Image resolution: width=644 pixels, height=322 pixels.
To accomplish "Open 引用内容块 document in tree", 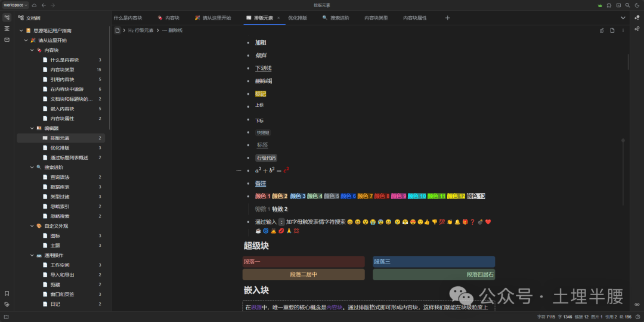I will pos(61,79).
